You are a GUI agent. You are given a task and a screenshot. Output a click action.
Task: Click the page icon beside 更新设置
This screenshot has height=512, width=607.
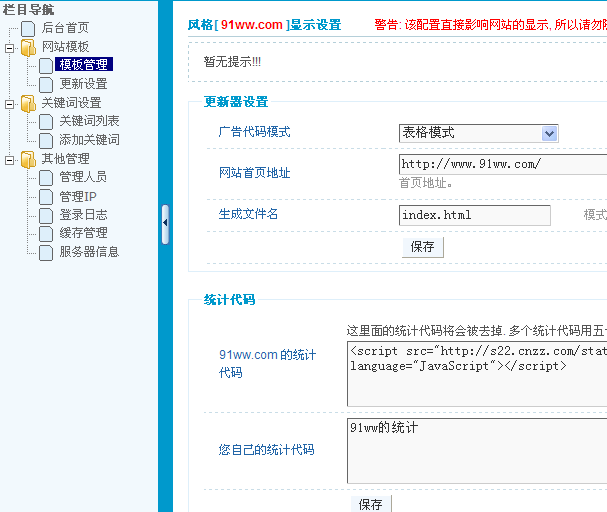coord(46,84)
